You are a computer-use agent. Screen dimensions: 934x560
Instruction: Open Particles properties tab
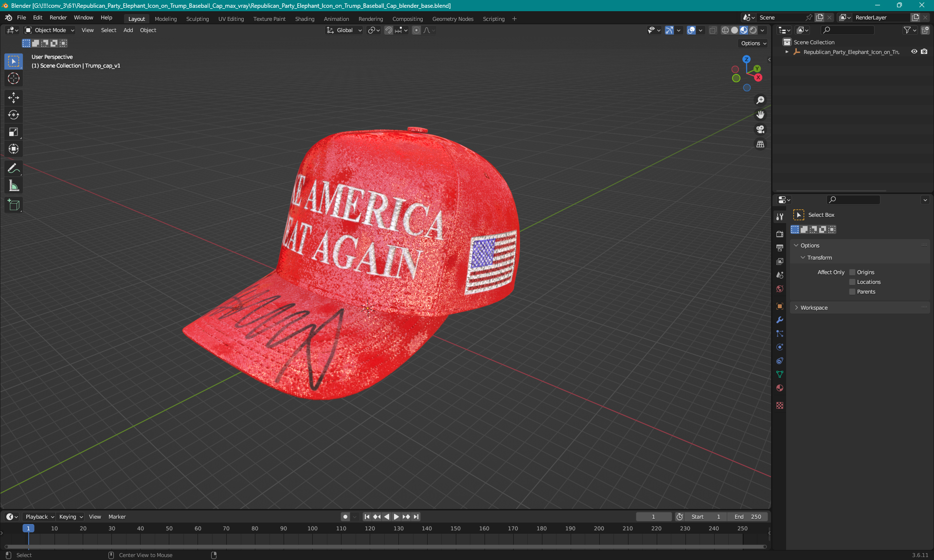(x=780, y=333)
